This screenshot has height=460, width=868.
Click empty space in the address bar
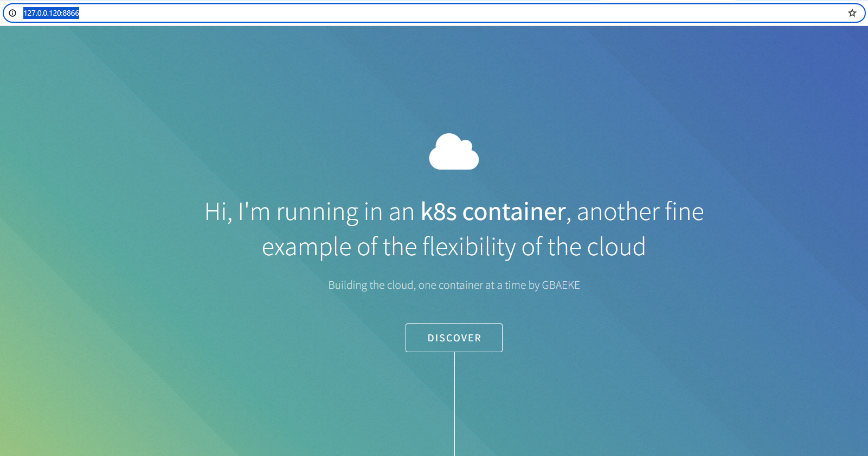pyautogui.click(x=434, y=13)
